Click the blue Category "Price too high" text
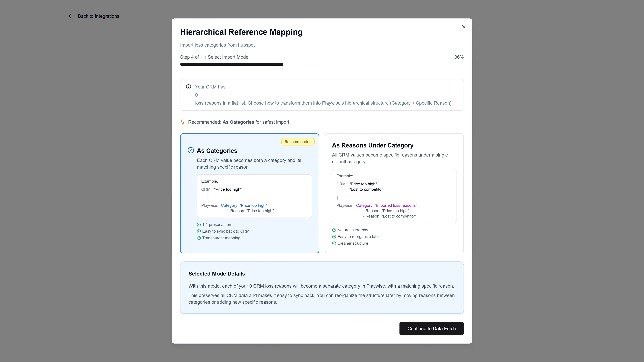Image resolution: width=644 pixels, height=362 pixels. 244,205
